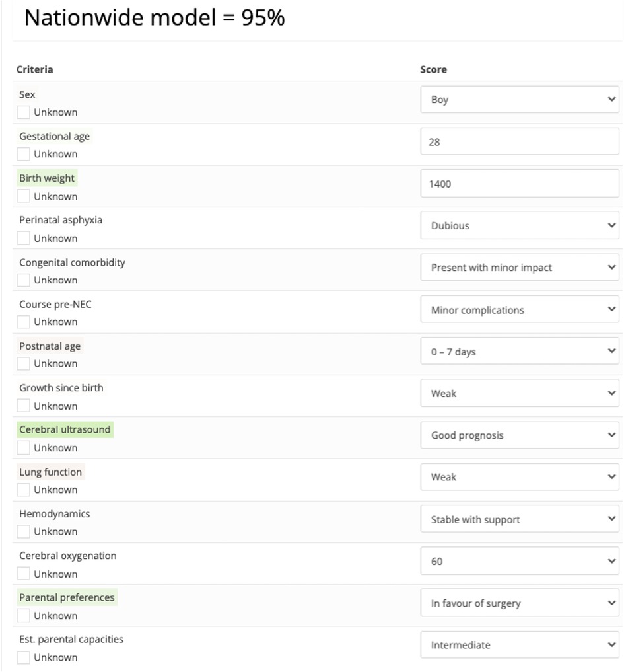Expand the Cerebral ultrasound dropdown
Image resolution: width=624 pixels, height=672 pixels.
pos(520,435)
